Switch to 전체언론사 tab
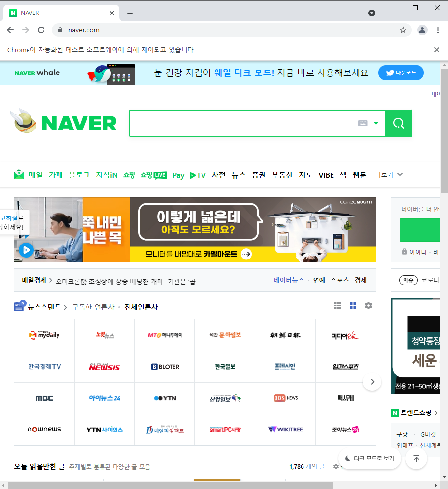 141,307
